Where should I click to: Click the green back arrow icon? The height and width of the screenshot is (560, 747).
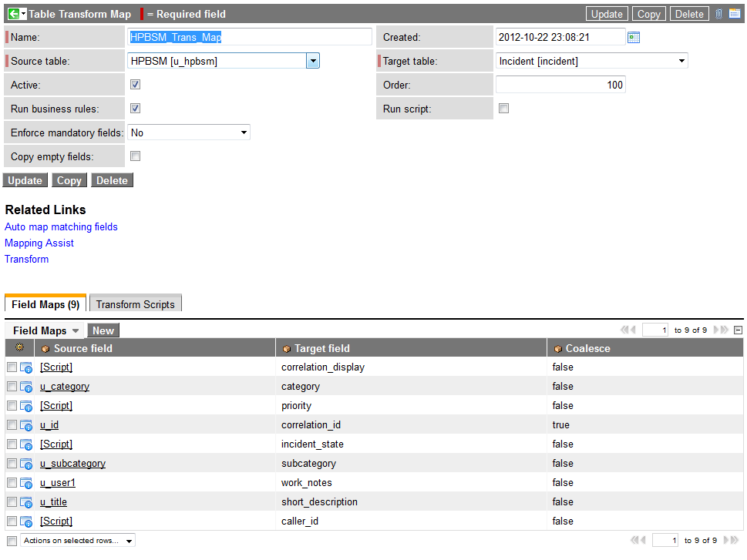(x=14, y=14)
